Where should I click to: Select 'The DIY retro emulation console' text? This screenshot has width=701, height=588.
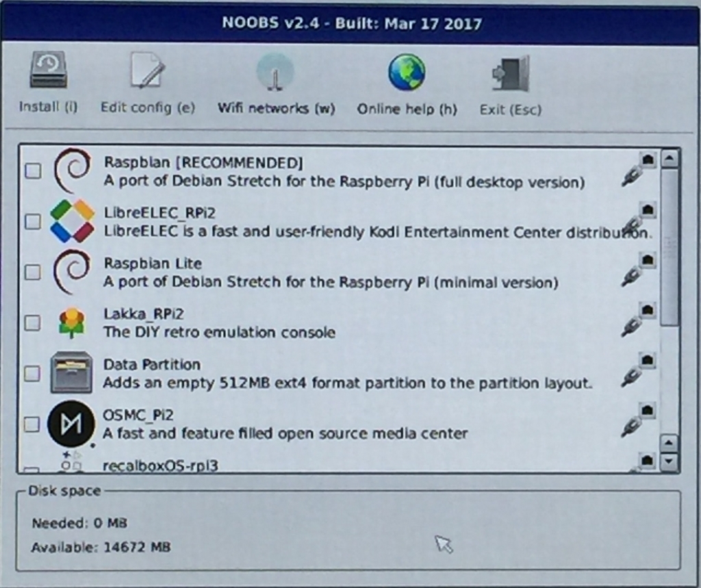[x=219, y=332]
